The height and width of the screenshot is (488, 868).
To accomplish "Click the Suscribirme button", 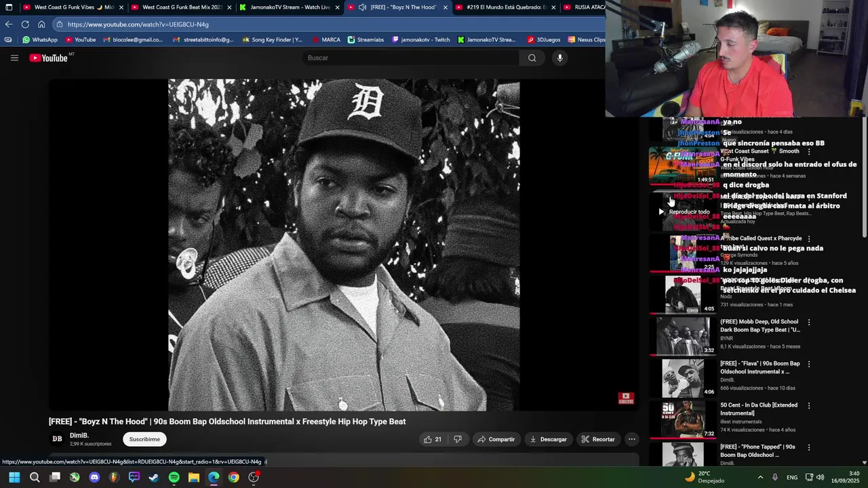I will 144,439.
